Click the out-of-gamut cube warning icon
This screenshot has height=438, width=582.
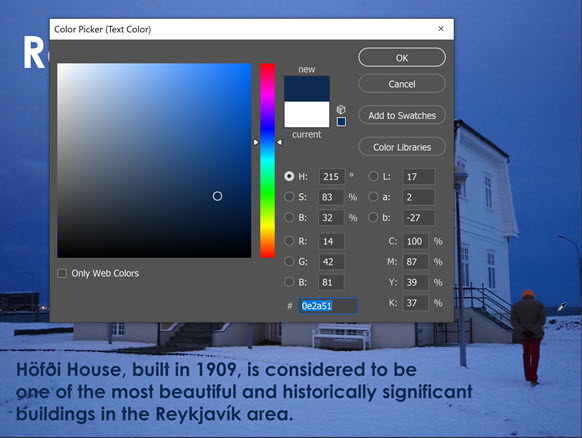[x=341, y=110]
